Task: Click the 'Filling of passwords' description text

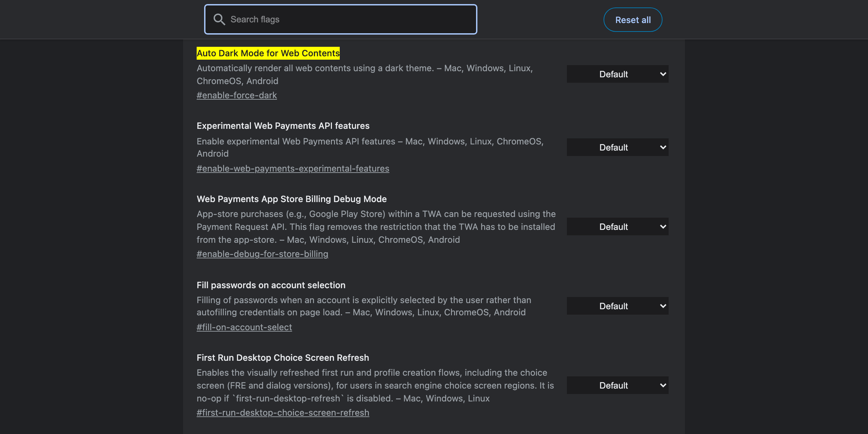Action: point(364,306)
